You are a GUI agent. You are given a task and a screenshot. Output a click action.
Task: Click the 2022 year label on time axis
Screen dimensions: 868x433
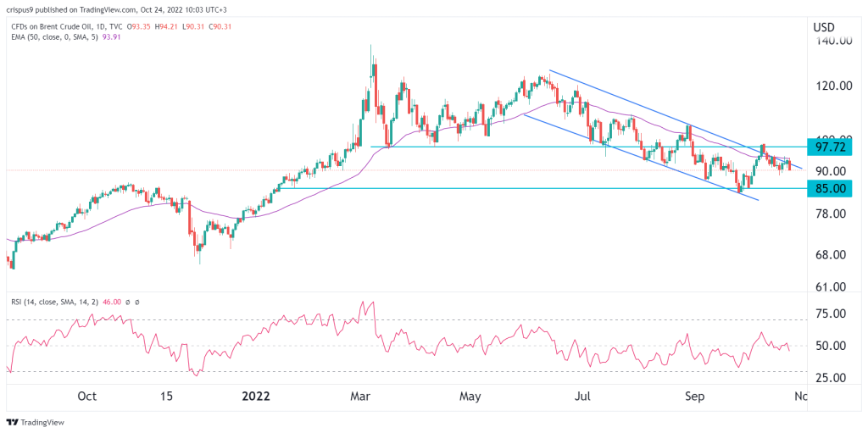[256, 397]
